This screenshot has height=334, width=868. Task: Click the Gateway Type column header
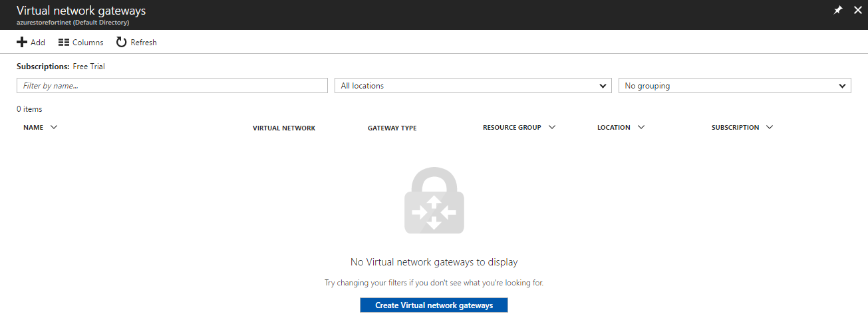click(392, 128)
